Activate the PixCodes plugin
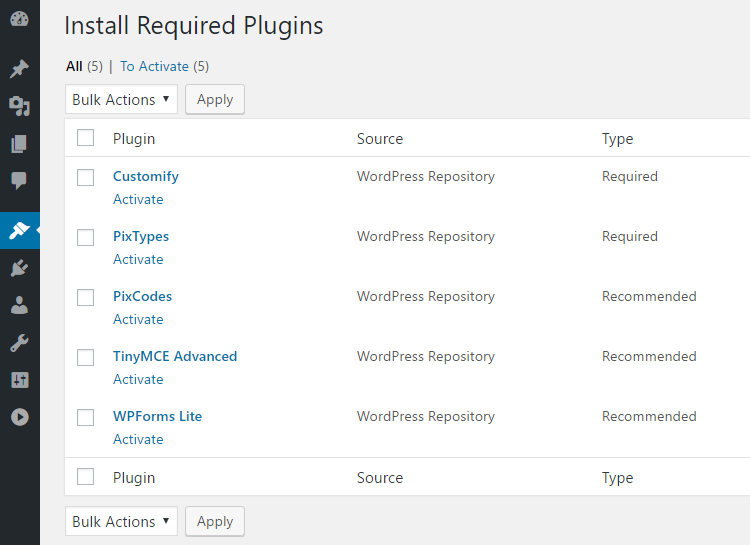This screenshot has width=750, height=545. click(138, 319)
